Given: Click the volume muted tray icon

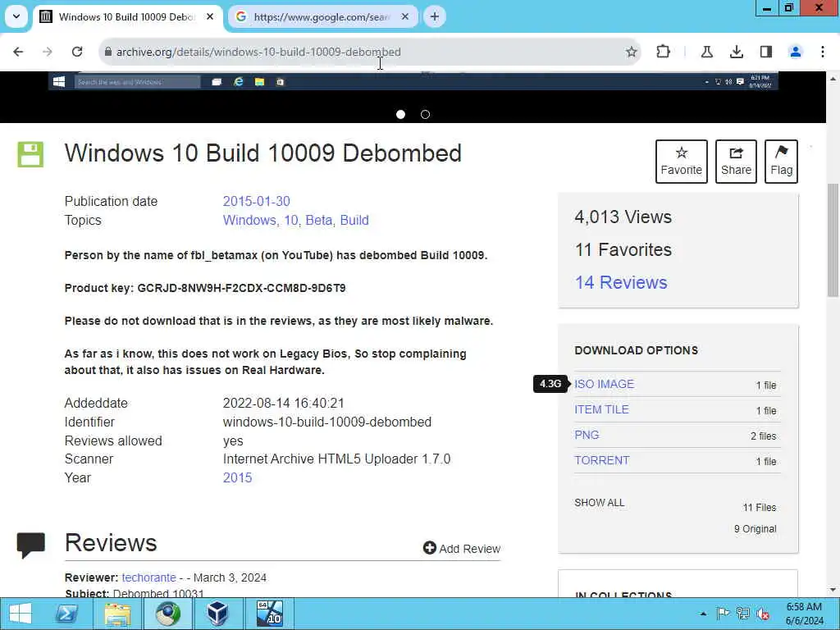Looking at the screenshot, I should click(763, 614).
